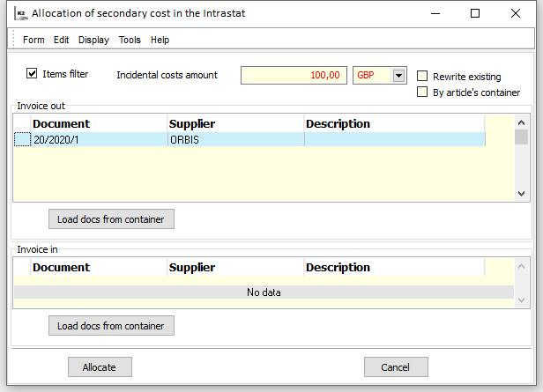Enable the Rewrite existing option
This screenshot has height=392, width=543.
point(423,77)
